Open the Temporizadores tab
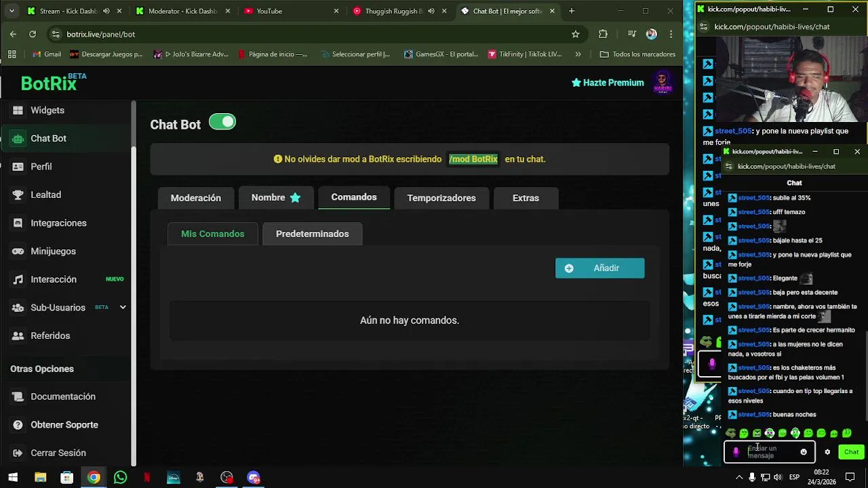 click(x=441, y=198)
